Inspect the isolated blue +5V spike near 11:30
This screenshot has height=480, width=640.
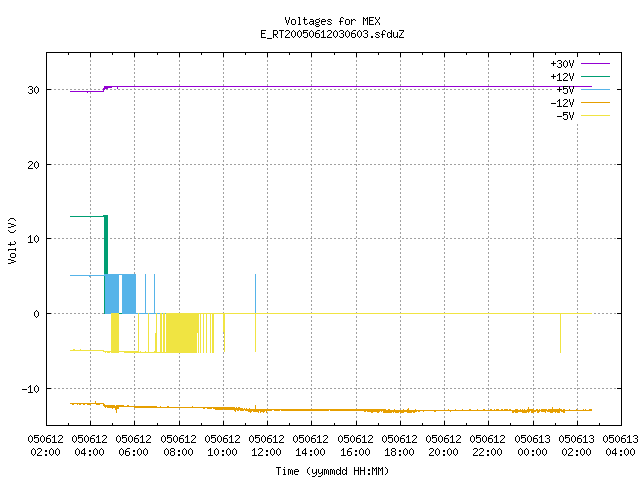(256, 294)
